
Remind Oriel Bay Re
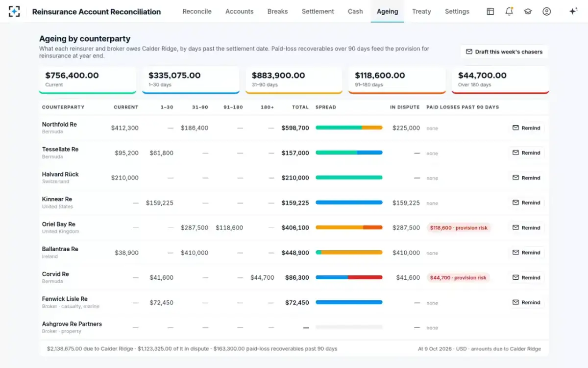(x=526, y=228)
